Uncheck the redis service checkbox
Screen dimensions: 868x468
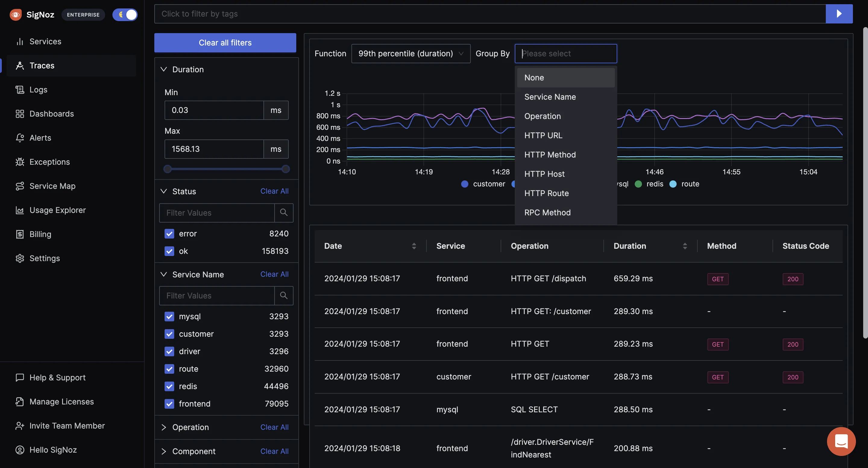169,386
